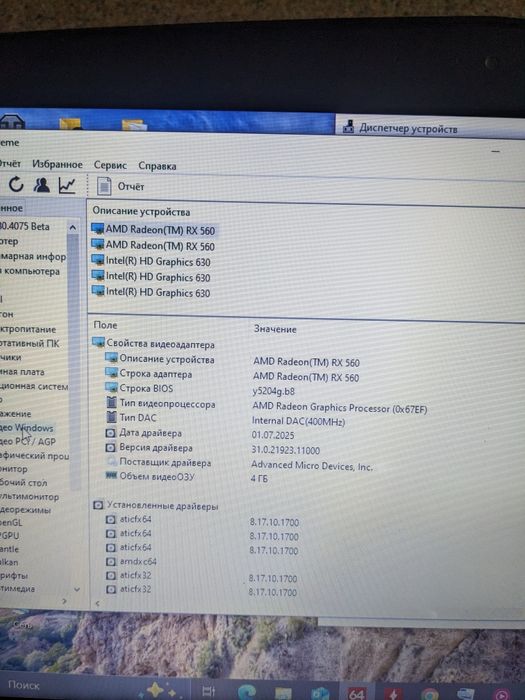Open the Справка menu
The image size is (525, 700).
157,166
